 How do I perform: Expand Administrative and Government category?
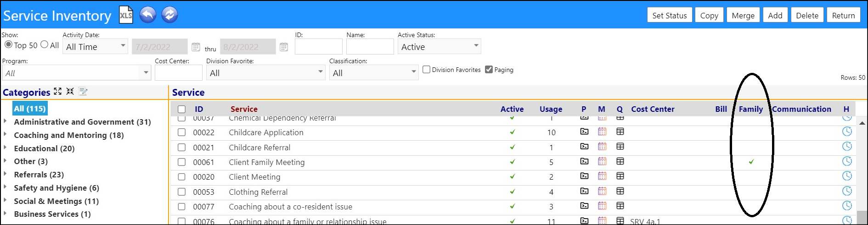tap(5, 121)
